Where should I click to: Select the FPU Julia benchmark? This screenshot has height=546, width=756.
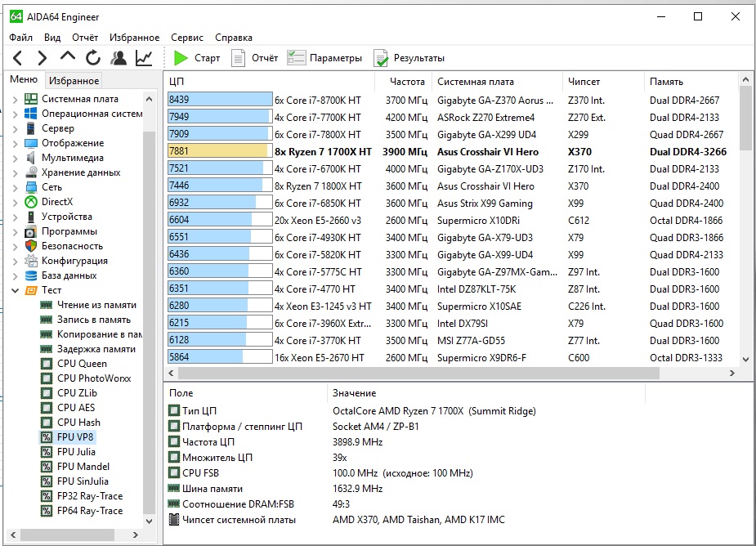pos(76,452)
